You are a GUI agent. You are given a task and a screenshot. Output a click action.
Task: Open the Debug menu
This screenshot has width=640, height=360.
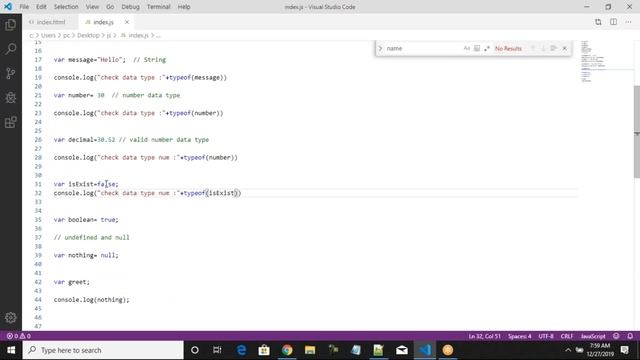pyautogui.click(x=131, y=7)
